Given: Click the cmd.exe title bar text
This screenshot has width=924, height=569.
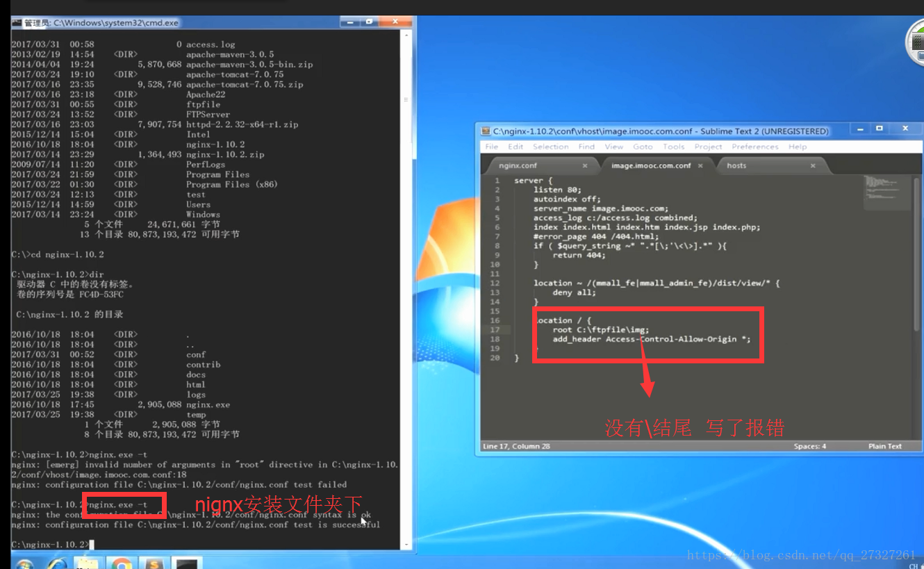Looking at the screenshot, I should [x=101, y=23].
